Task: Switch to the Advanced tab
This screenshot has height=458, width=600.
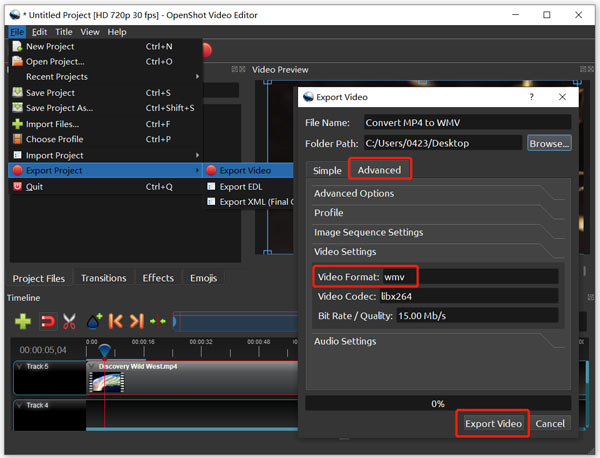Action: 380,170
